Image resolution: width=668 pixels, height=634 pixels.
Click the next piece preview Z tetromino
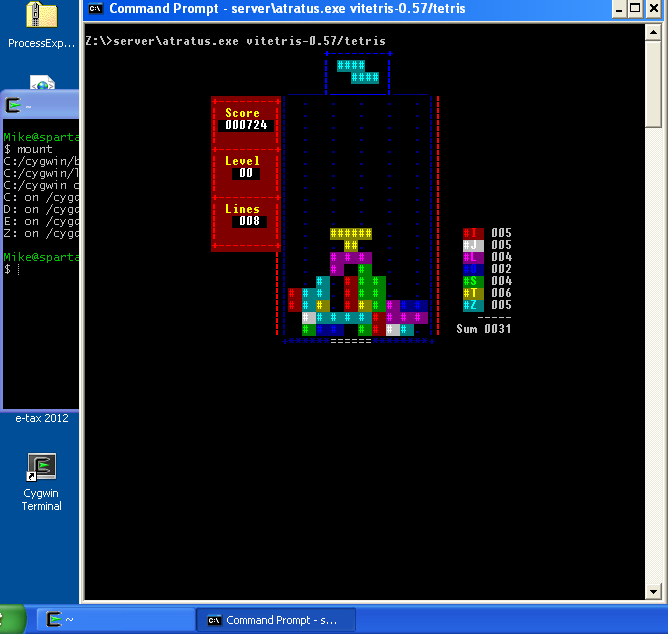(358, 72)
